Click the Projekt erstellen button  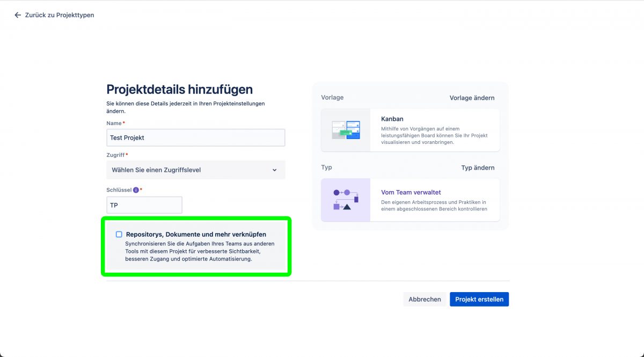pyautogui.click(x=479, y=300)
